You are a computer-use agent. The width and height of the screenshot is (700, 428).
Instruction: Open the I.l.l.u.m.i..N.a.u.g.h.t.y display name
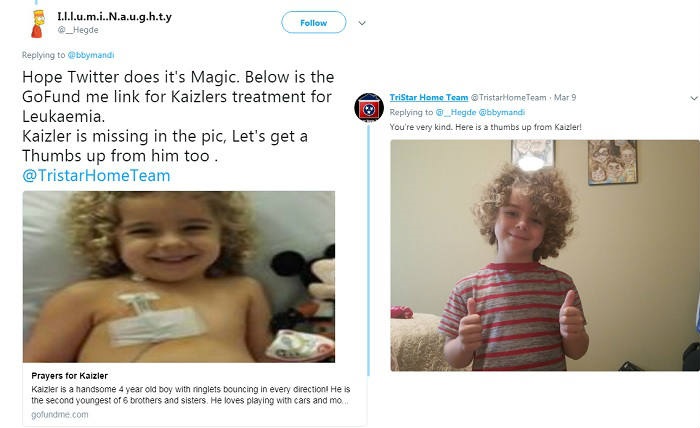(115, 16)
